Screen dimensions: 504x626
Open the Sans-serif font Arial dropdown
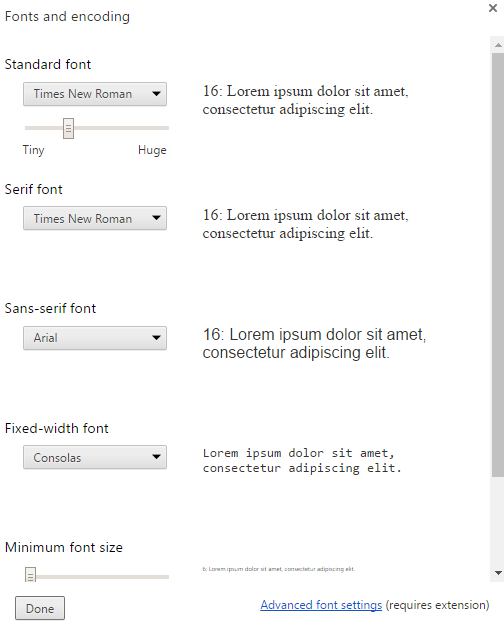[x=95, y=338]
